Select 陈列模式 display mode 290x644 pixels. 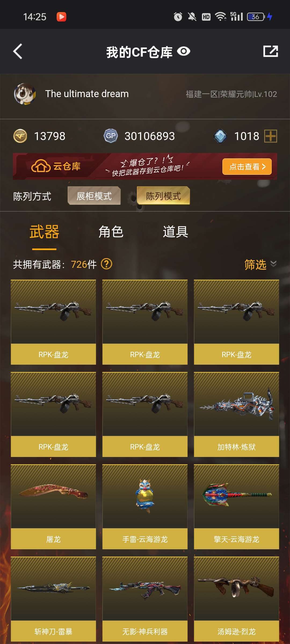[164, 196]
